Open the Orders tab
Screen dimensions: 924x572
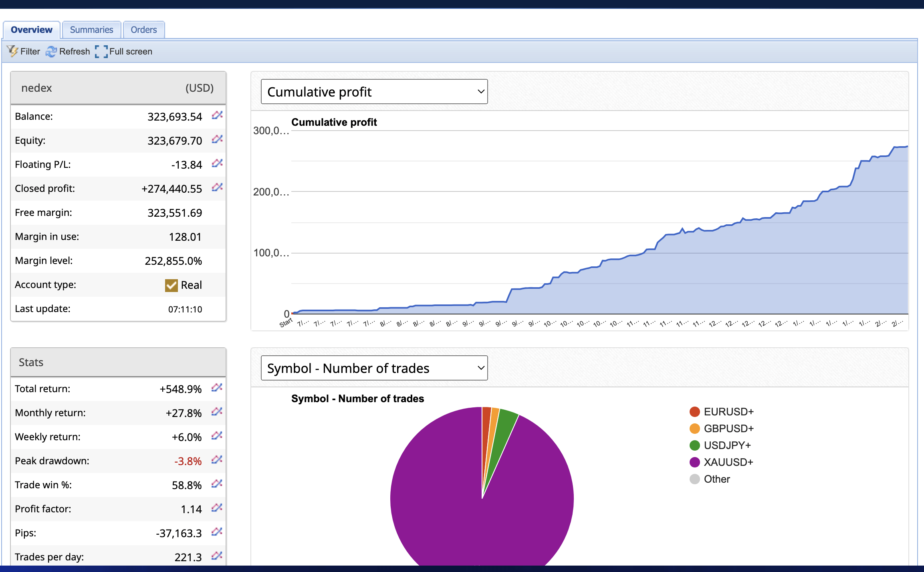point(143,30)
